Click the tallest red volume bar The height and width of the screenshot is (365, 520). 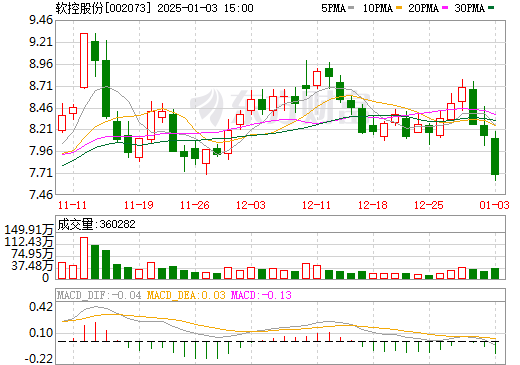pos(84,258)
